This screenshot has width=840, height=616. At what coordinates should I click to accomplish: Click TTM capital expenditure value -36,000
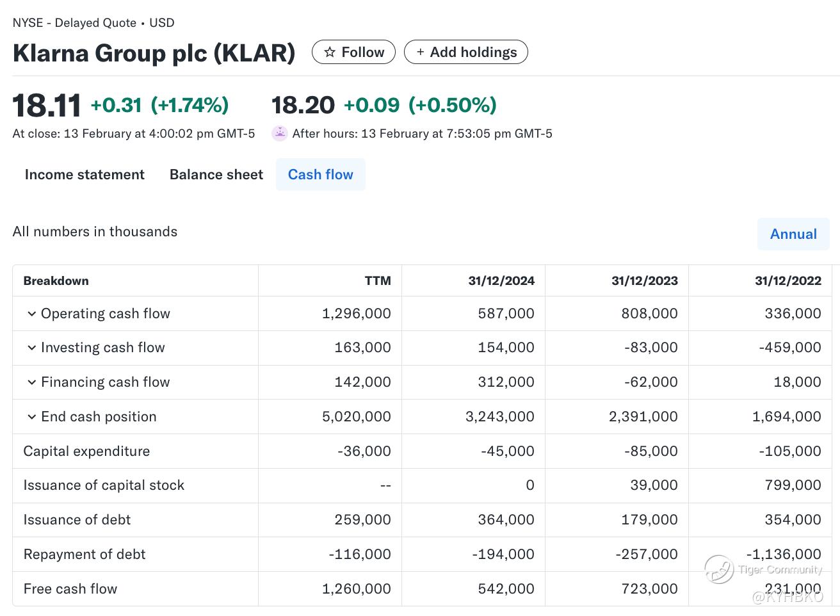[364, 451]
